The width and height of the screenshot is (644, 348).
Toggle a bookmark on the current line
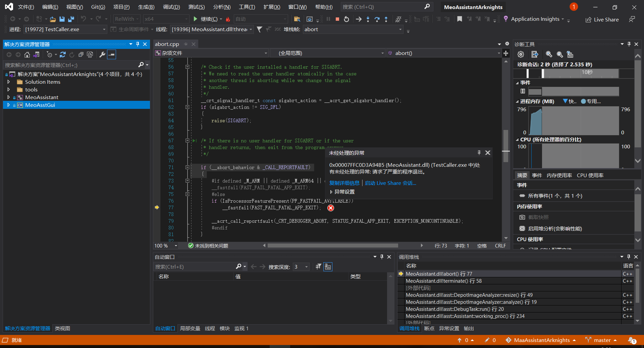point(460,19)
